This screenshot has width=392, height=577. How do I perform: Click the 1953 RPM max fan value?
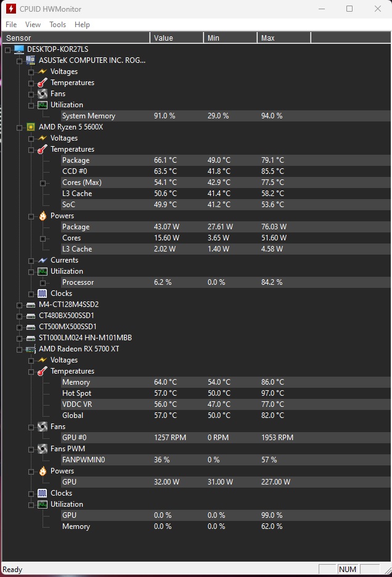pyautogui.click(x=277, y=438)
